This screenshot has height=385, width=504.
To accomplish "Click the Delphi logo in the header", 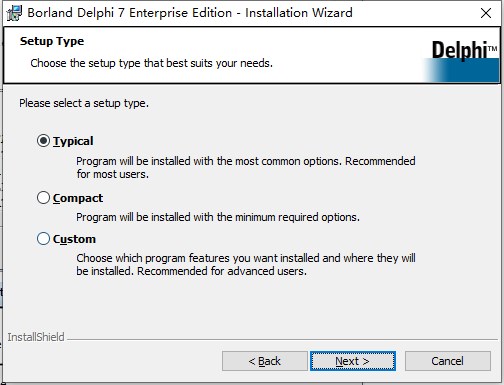I will (462, 61).
